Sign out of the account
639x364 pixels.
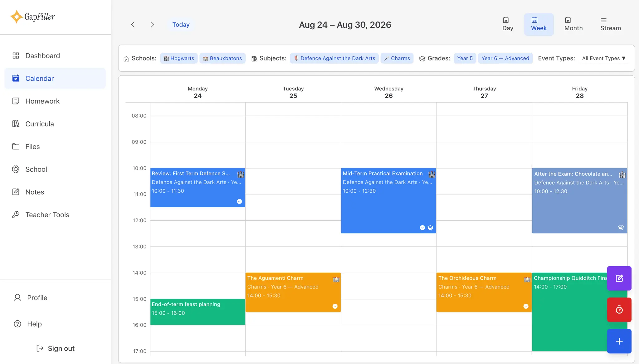click(55, 348)
